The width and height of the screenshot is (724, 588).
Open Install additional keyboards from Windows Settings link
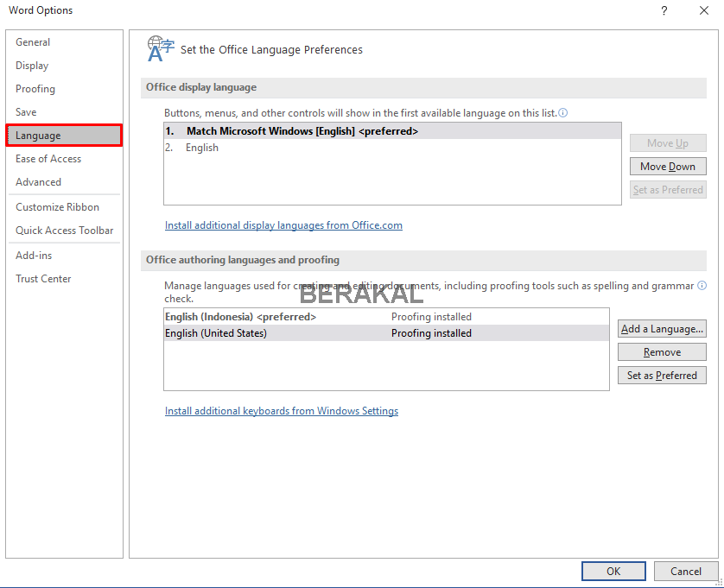coord(281,411)
